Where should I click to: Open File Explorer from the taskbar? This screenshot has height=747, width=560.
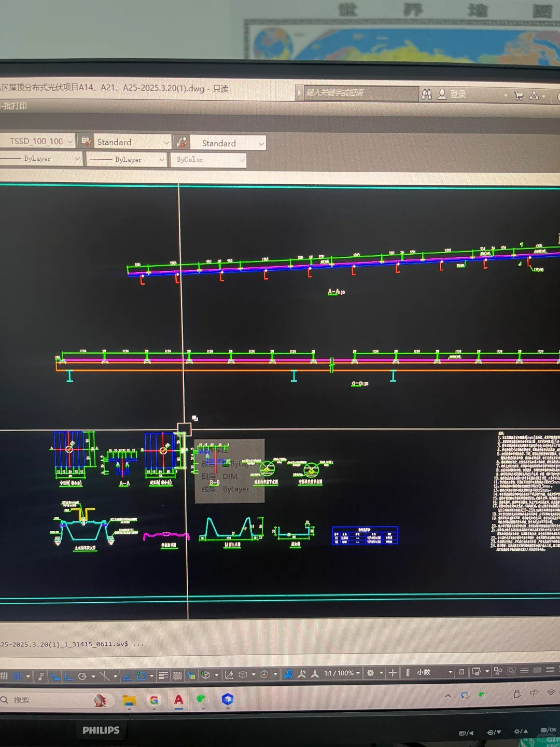click(129, 701)
